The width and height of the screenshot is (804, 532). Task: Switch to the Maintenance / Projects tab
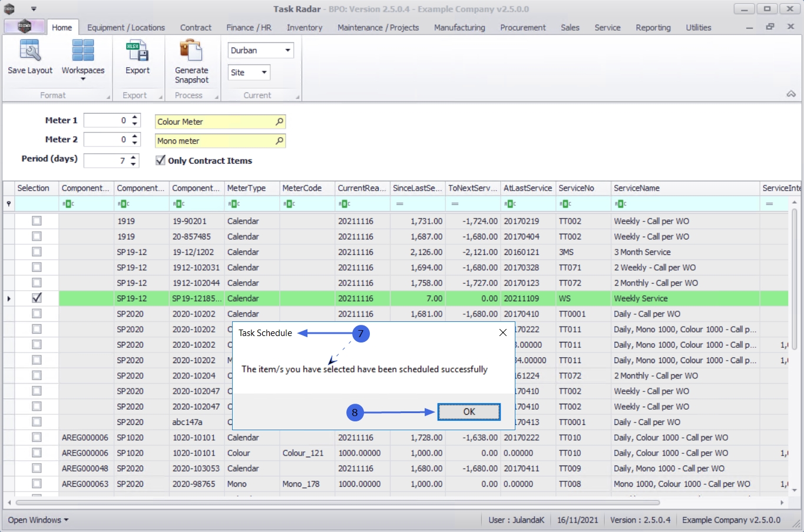[378, 28]
